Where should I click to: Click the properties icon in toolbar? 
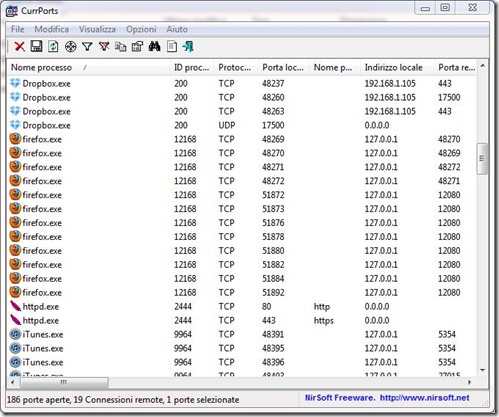coord(137,46)
